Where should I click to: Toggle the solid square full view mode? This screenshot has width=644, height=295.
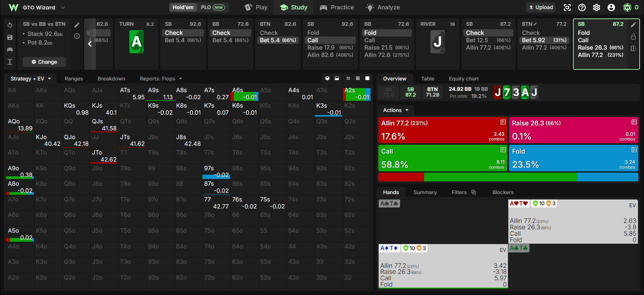pyautogui.click(x=367, y=78)
